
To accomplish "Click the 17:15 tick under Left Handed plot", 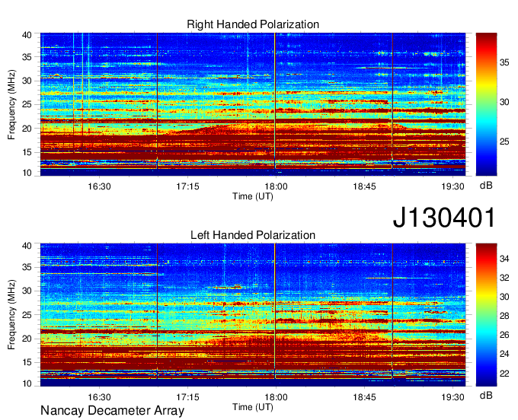I will (x=187, y=397).
